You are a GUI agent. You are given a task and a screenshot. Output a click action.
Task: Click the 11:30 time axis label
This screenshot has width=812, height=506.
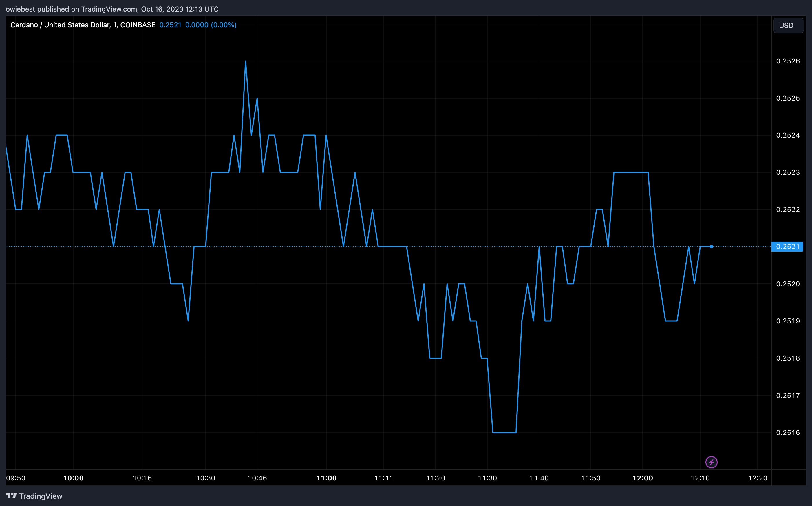click(x=487, y=478)
